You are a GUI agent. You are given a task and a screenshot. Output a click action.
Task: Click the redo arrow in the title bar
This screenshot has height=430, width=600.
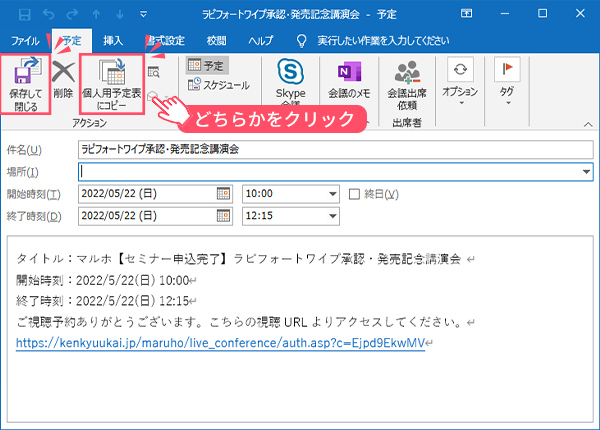click(72, 15)
